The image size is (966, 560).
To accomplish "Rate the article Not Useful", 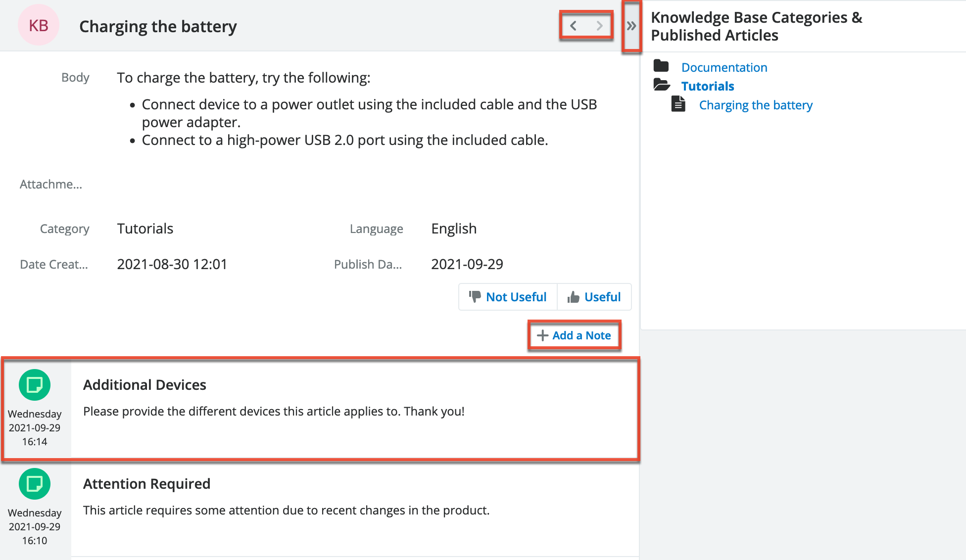I will pyautogui.click(x=508, y=297).
